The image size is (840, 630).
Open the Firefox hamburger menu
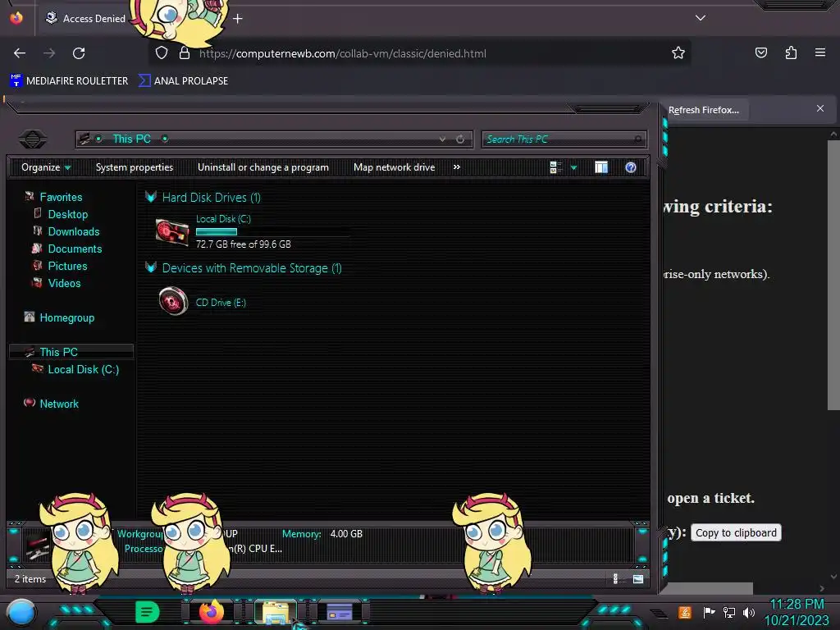[820, 52]
